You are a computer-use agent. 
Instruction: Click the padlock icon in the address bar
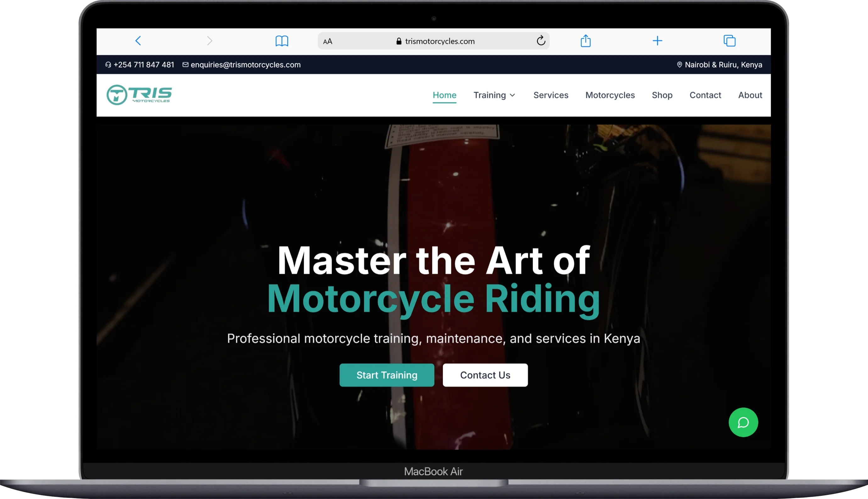pyautogui.click(x=398, y=41)
